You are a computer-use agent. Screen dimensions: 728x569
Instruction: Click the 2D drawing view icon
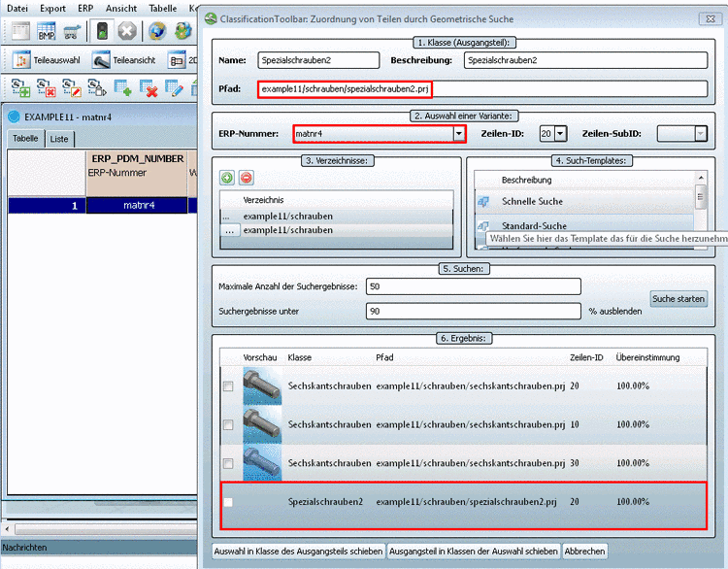click(177, 60)
